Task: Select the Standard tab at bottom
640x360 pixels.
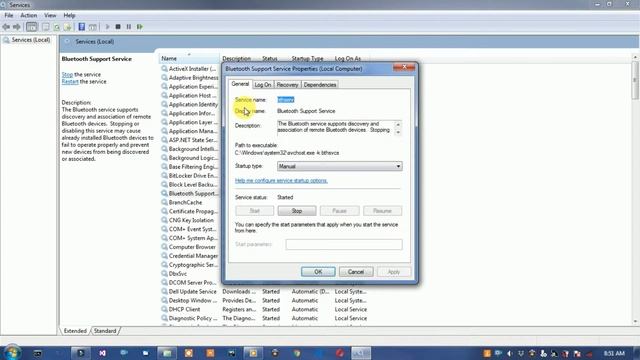Action: pos(105,331)
